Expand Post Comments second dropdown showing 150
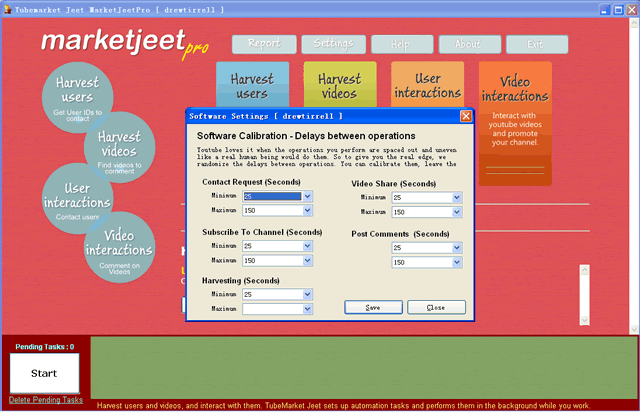Screen dimensions: 640x412 457,263
